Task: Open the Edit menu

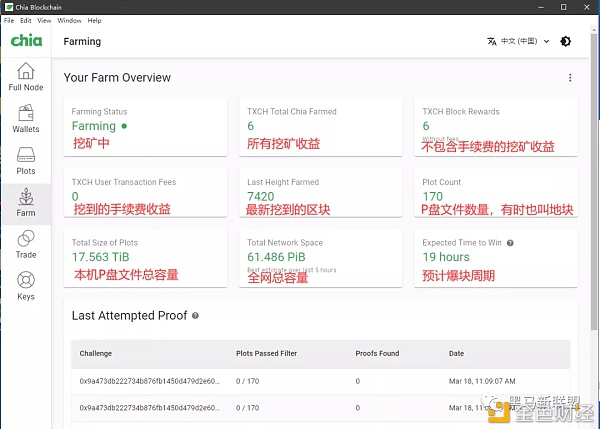Action: 26,21
